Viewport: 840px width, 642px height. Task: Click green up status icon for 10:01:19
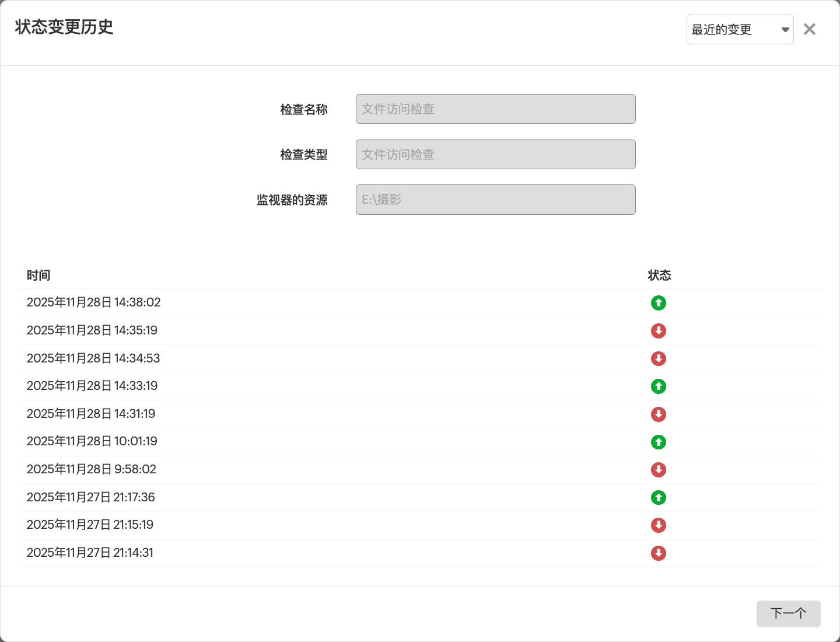pos(659,442)
